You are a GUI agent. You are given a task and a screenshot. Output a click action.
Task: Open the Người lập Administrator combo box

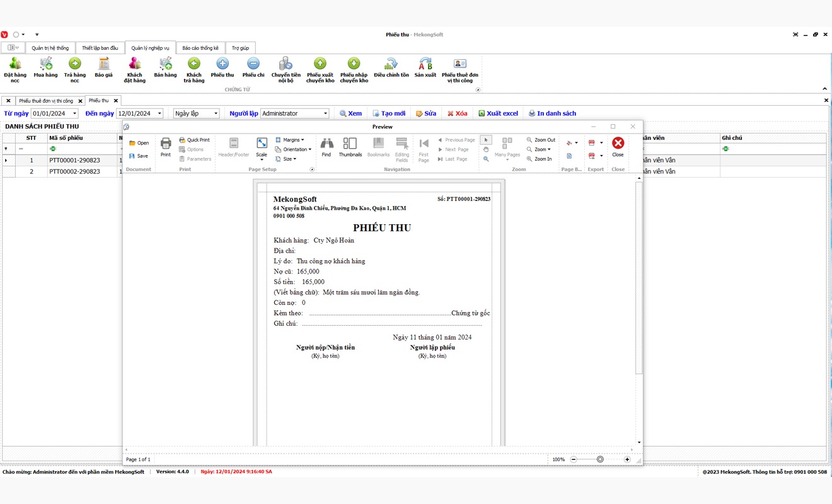pos(295,113)
